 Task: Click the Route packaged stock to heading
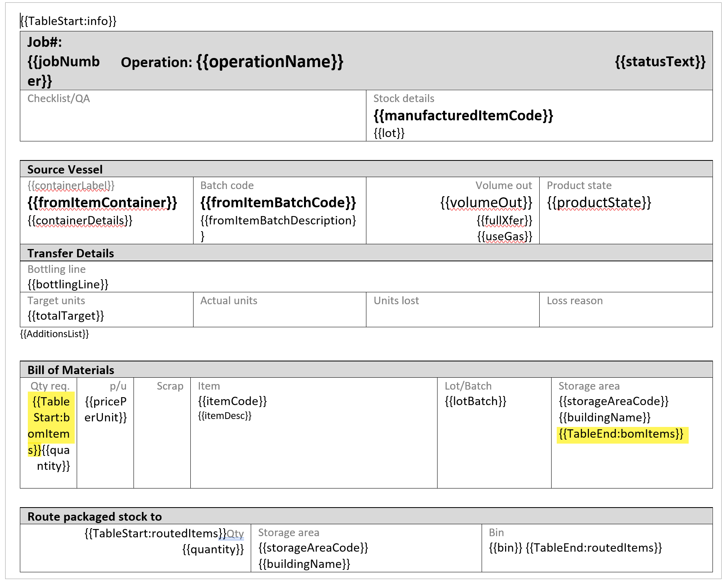(95, 517)
